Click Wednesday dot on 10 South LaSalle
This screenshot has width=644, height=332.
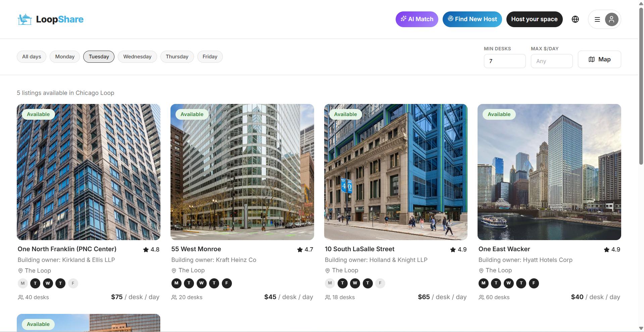pyautogui.click(x=355, y=283)
